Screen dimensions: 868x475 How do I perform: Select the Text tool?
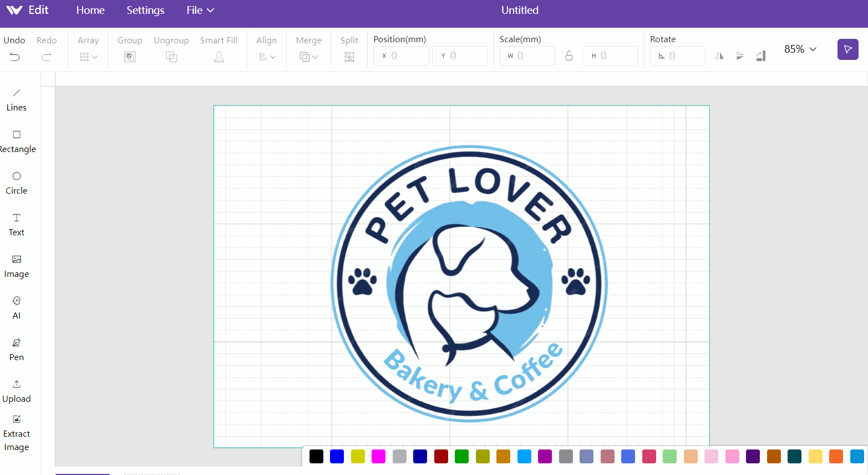click(x=17, y=225)
